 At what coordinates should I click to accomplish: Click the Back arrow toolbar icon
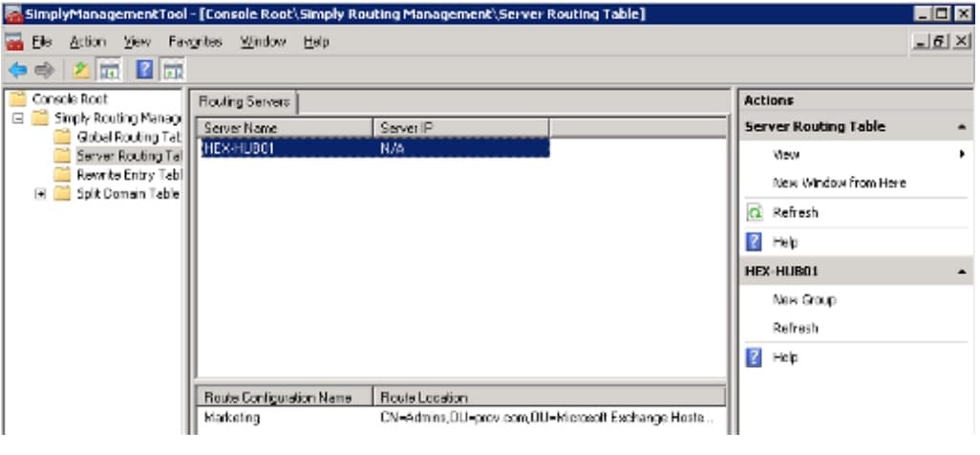click(x=17, y=70)
